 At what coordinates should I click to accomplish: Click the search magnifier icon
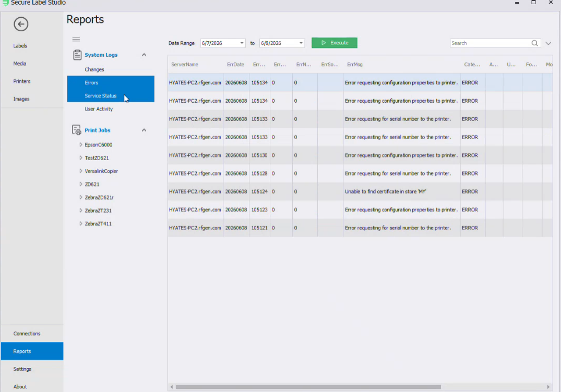click(534, 43)
